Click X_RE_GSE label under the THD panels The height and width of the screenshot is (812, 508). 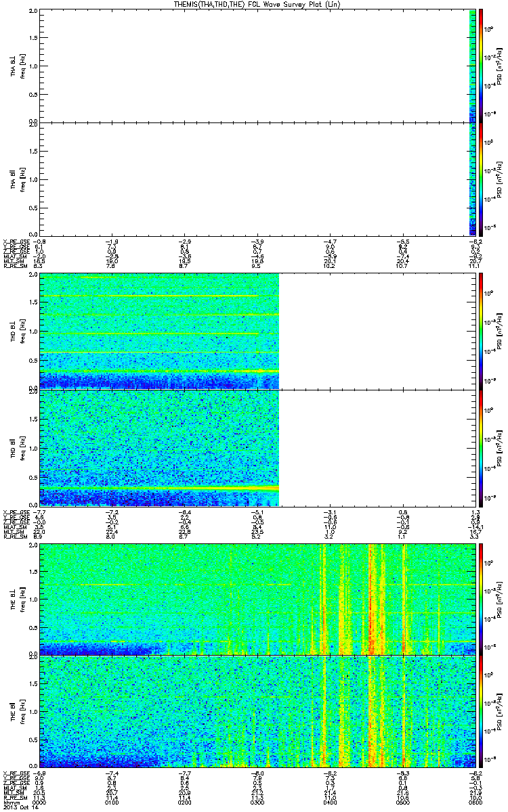pyautogui.click(x=17, y=512)
